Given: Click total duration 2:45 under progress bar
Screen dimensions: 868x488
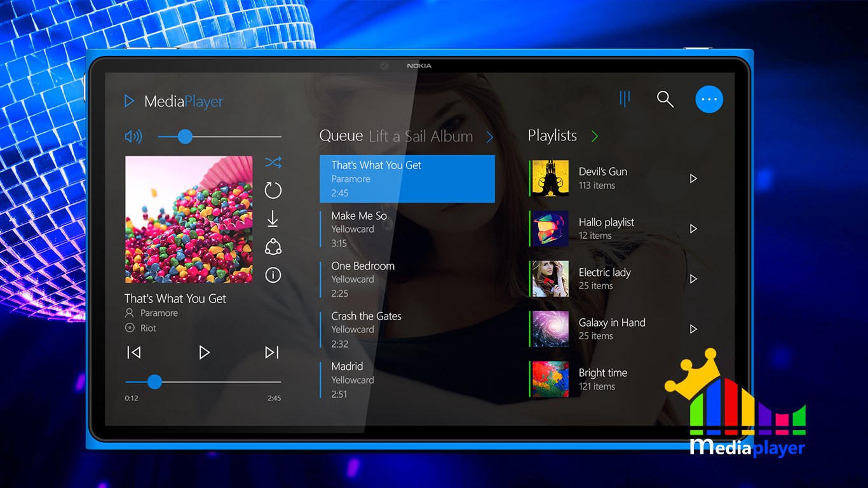Looking at the screenshot, I should (274, 398).
